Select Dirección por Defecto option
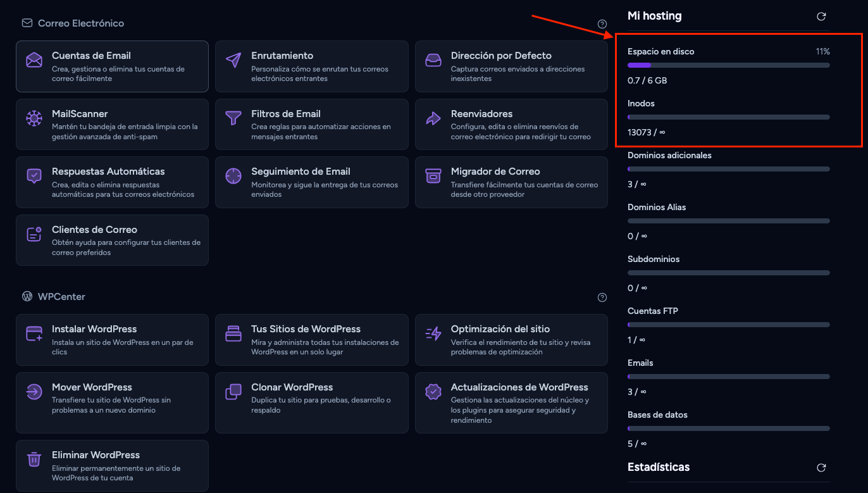868x493 pixels. pos(511,66)
